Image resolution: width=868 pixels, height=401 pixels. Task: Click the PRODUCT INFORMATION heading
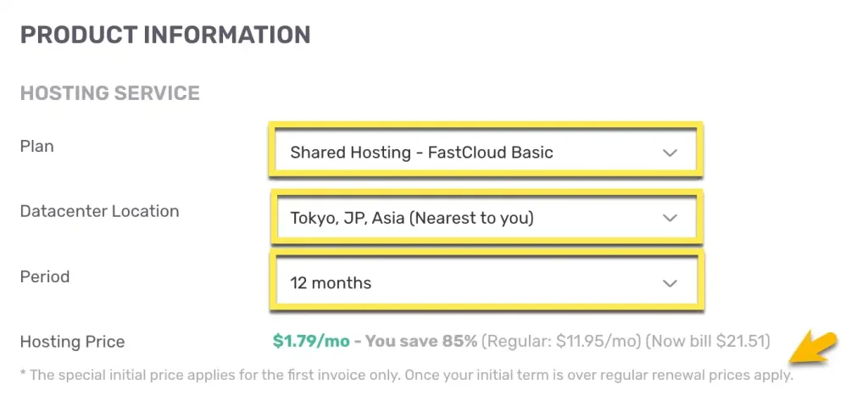(x=165, y=35)
